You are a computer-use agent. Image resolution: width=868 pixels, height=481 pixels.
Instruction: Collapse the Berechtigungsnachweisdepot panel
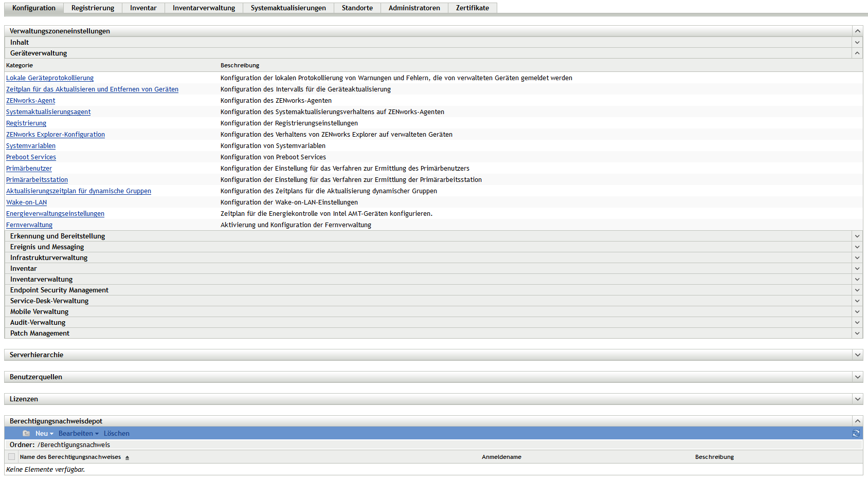pyautogui.click(x=857, y=421)
